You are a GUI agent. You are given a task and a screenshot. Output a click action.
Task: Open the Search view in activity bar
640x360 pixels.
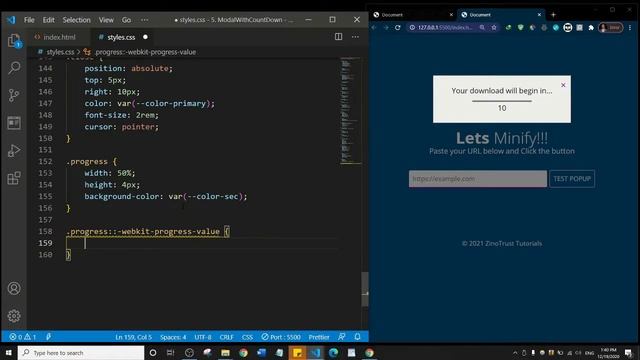(x=14, y=68)
